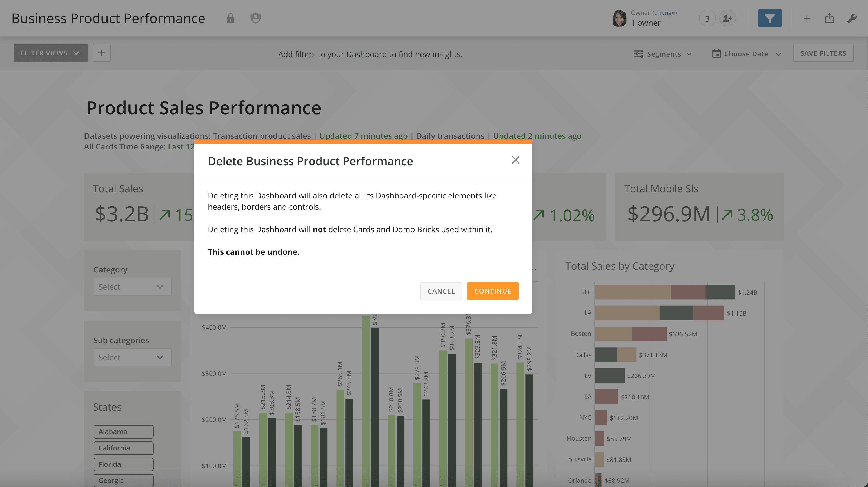Viewport: 868px width, 487px height.
Task: Open the filter funnel icon button
Action: pyautogui.click(x=770, y=18)
